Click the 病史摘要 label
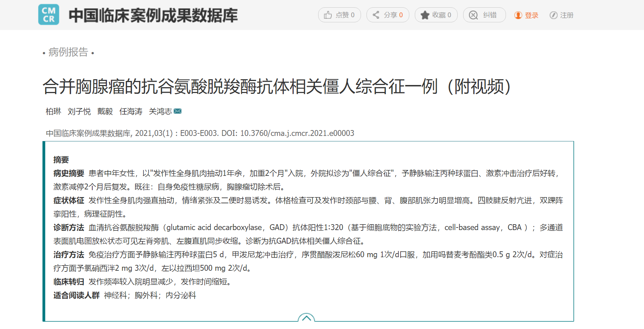 (x=69, y=173)
